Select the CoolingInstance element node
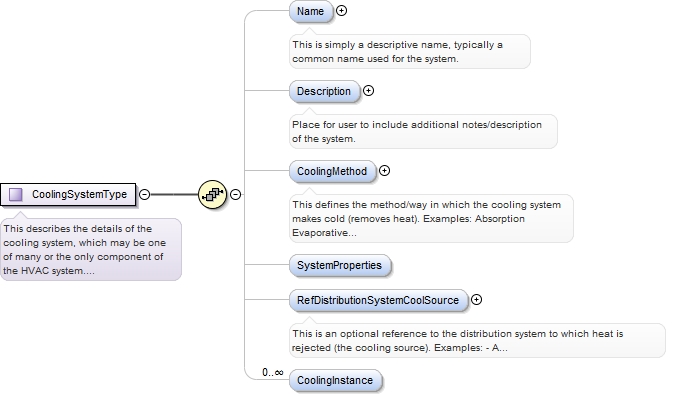Image resolution: width=673 pixels, height=396 pixels. pos(335,380)
